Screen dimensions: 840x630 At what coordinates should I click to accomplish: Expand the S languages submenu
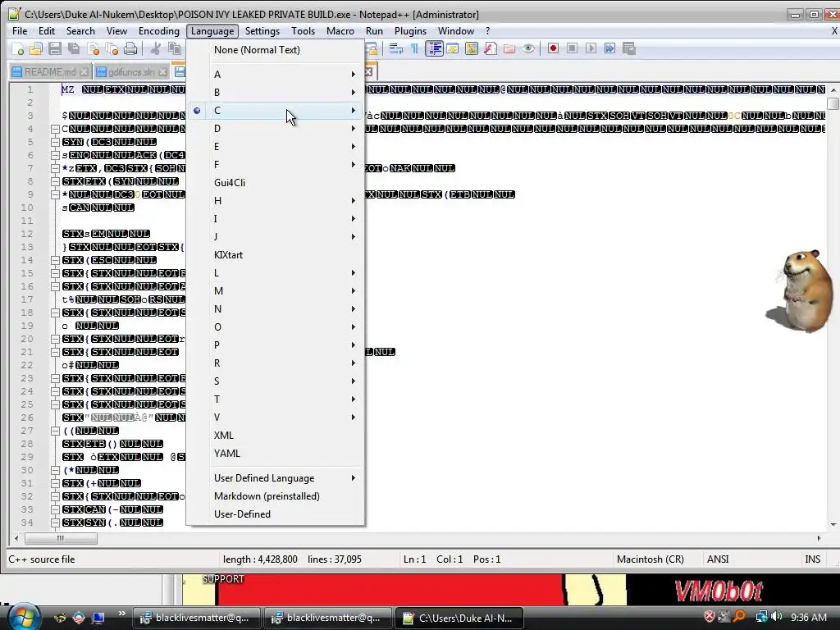point(276,381)
